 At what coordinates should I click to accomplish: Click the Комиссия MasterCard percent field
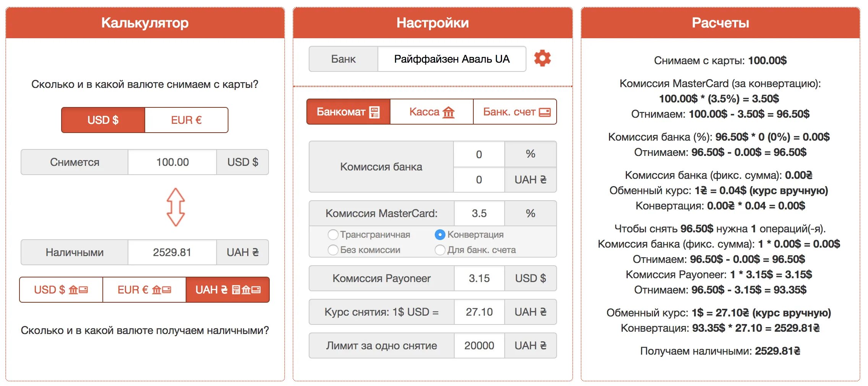click(x=479, y=213)
